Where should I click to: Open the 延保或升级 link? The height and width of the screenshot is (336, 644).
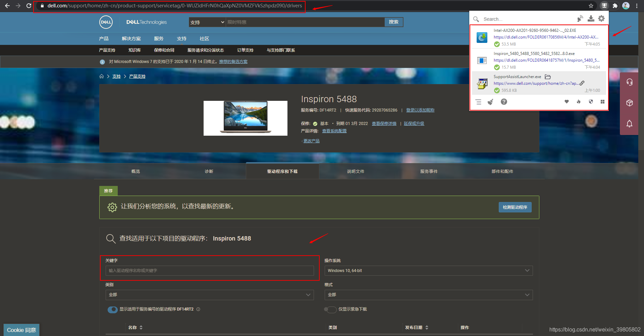tap(414, 124)
